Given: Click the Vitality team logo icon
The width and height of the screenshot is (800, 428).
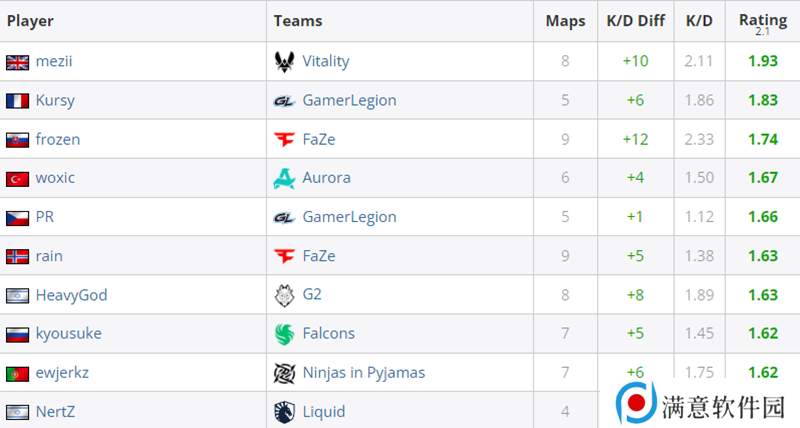Looking at the screenshot, I should click(x=284, y=61).
